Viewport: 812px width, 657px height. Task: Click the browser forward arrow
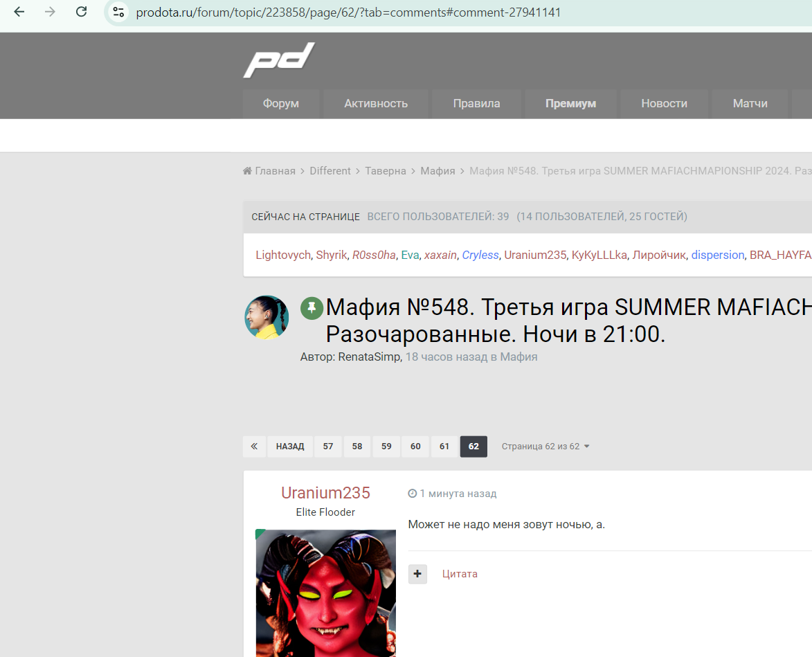[x=49, y=12]
